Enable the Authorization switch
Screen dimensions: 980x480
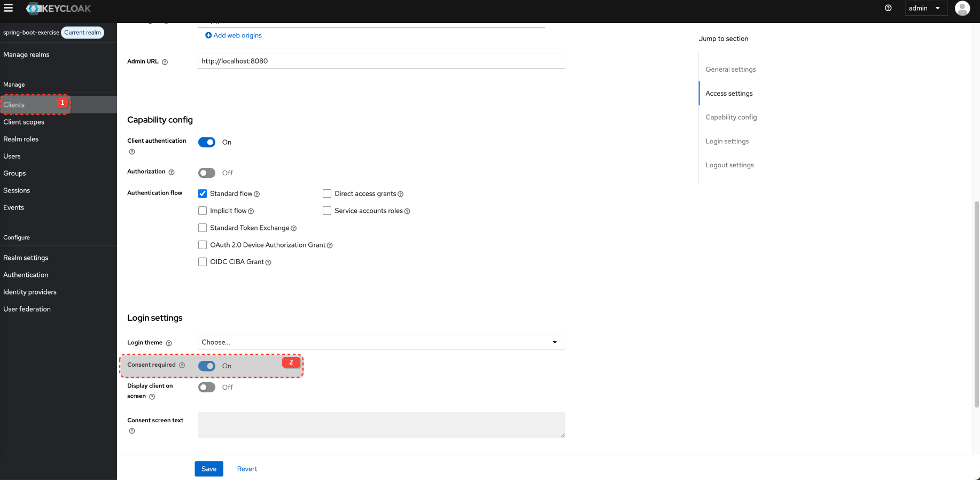(x=207, y=173)
